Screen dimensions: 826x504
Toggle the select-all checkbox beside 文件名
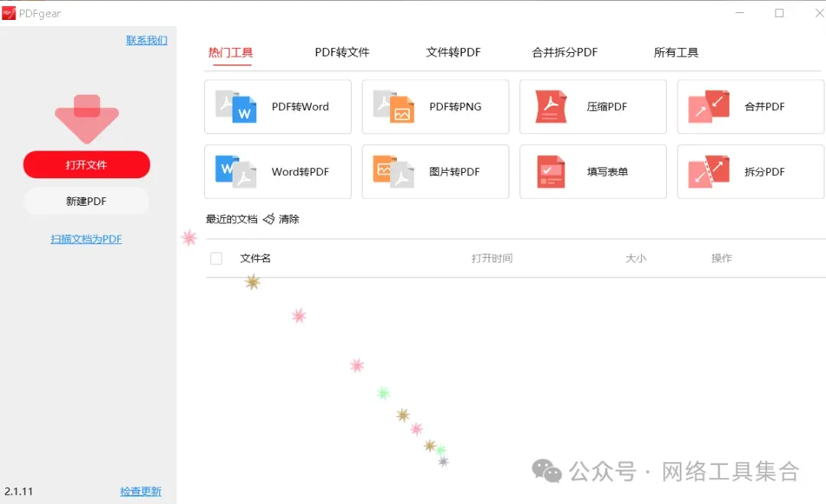[216, 259]
